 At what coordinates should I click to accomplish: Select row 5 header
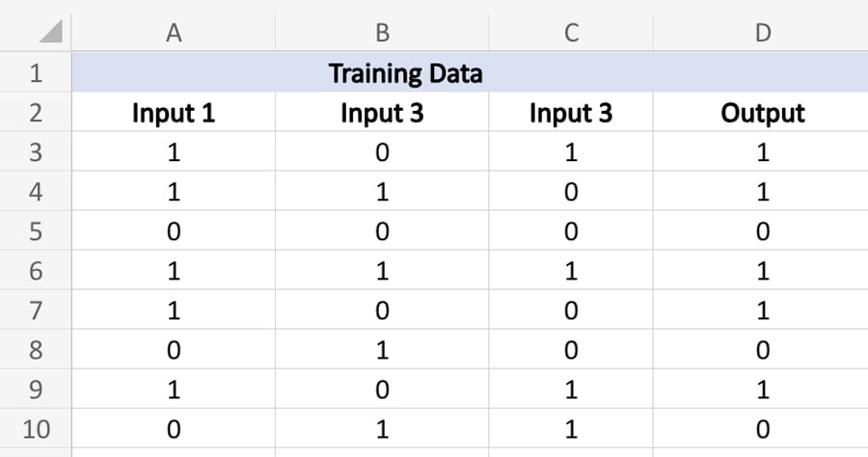(x=36, y=231)
